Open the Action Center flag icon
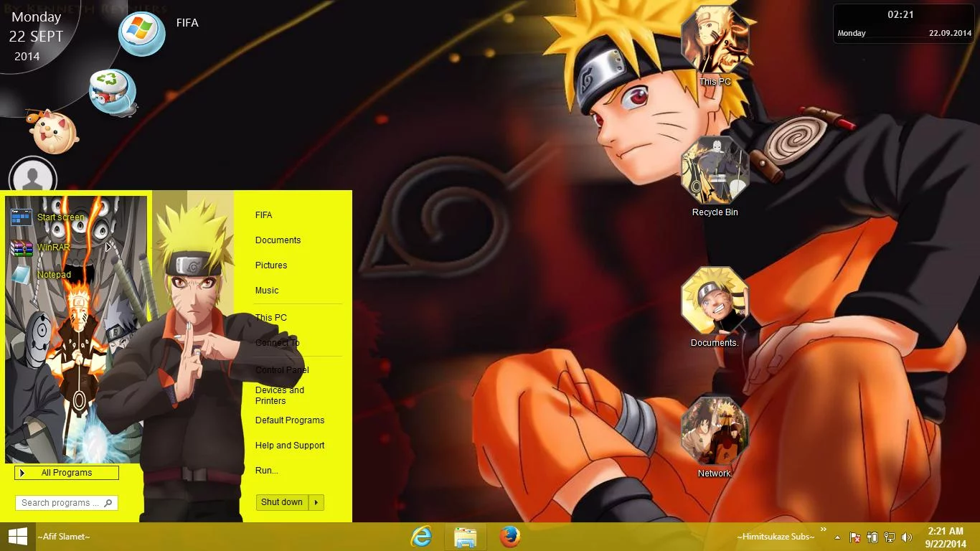The width and height of the screenshot is (980, 551). click(854, 537)
